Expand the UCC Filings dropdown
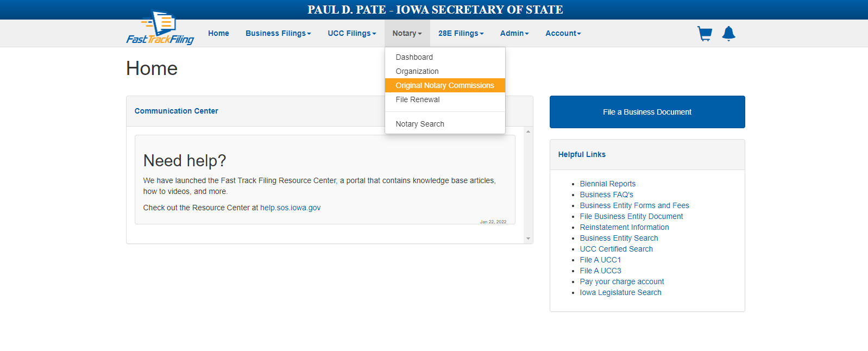Image resolution: width=868 pixels, height=351 pixels. coord(352,33)
